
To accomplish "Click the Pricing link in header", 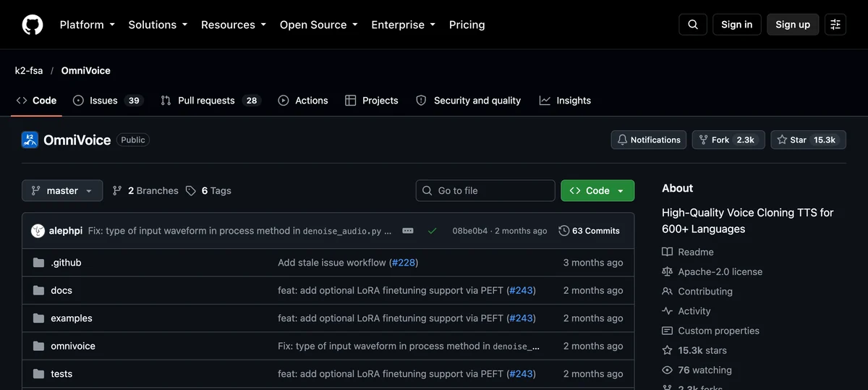I will 467,25.
